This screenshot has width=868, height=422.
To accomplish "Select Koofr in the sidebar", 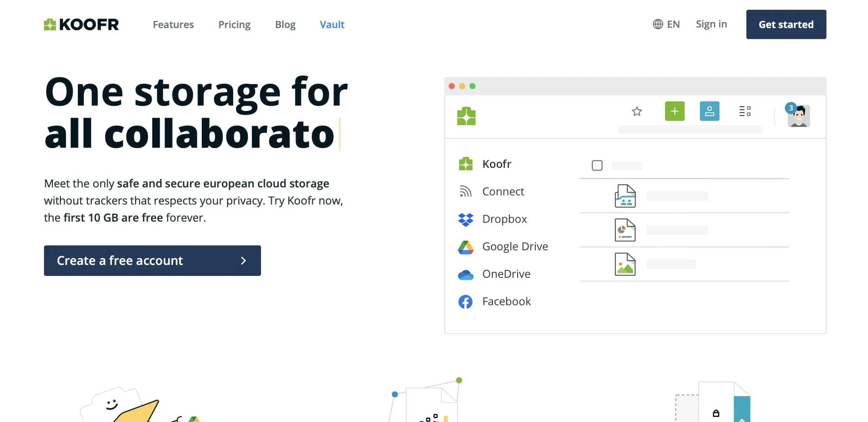I will [485, 164].
